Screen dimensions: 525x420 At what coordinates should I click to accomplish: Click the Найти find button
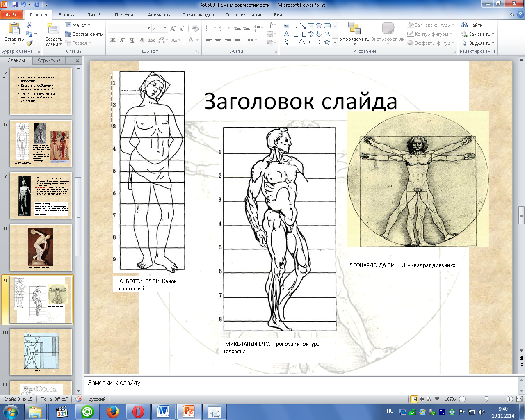pyautogui.click(x=472, y=25)
